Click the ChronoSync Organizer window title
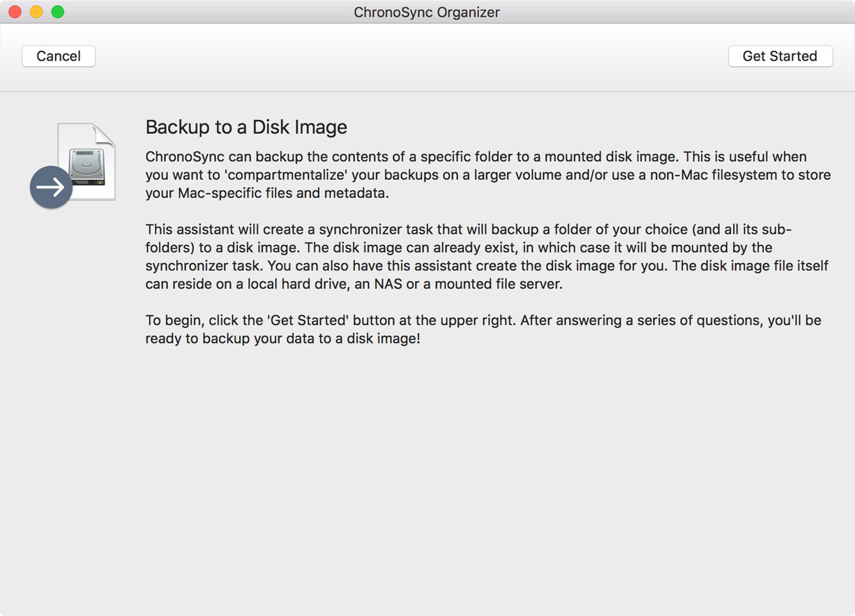Screen dimensions: 855x616 tap(426, 12)
